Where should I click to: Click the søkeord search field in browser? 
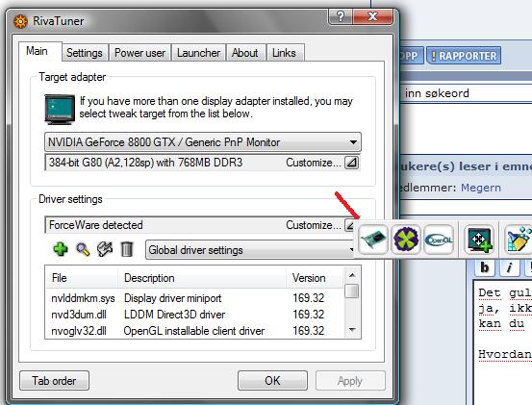(x=467, y=93)
